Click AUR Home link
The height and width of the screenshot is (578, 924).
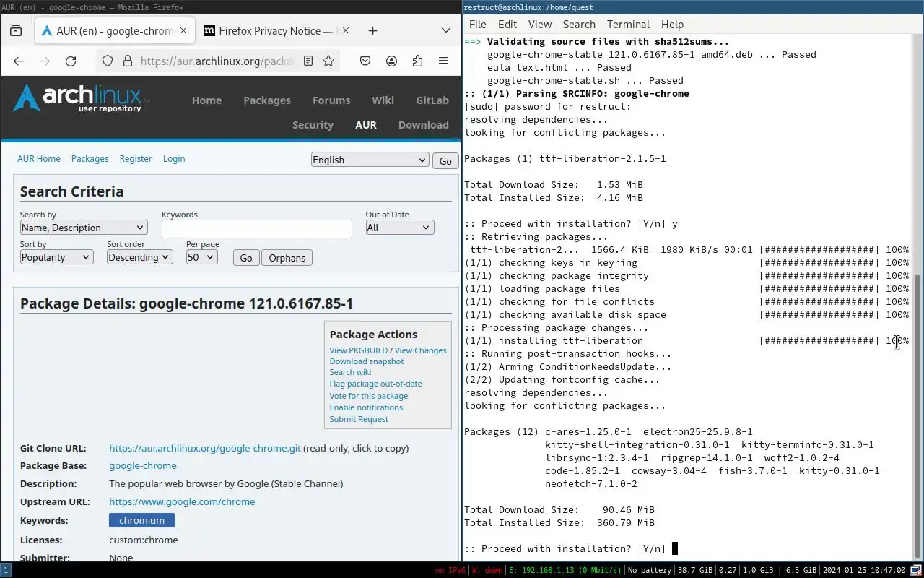[39, 159]
